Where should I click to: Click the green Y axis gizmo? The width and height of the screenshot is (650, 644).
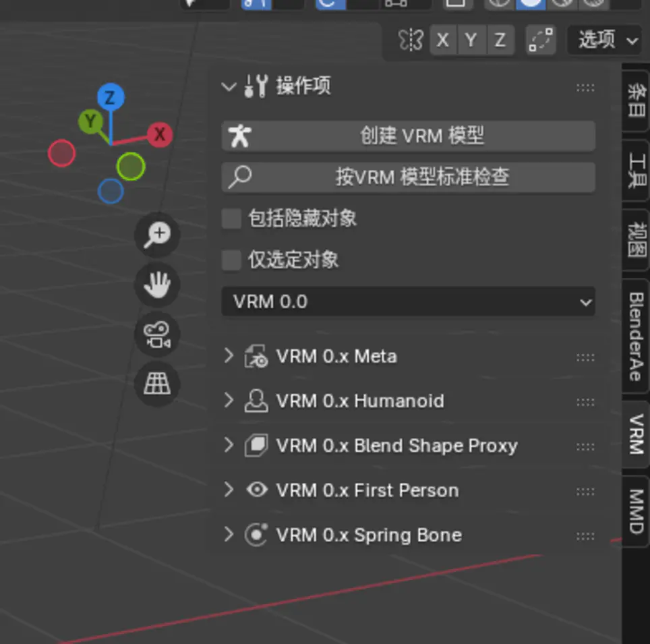tap(90, 122)
